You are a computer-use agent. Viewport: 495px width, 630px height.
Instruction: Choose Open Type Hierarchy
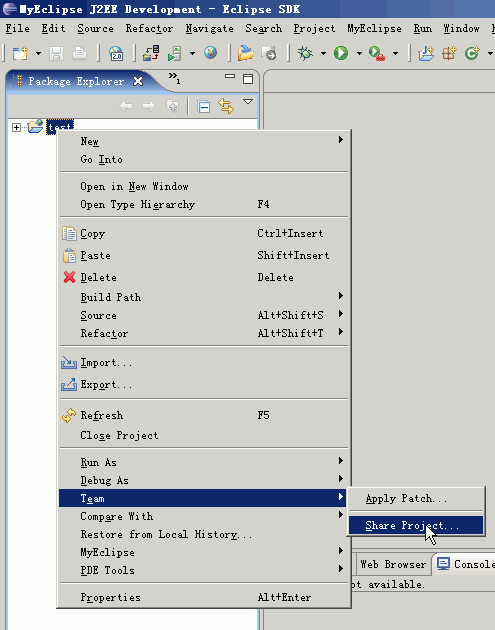point(204,205)
